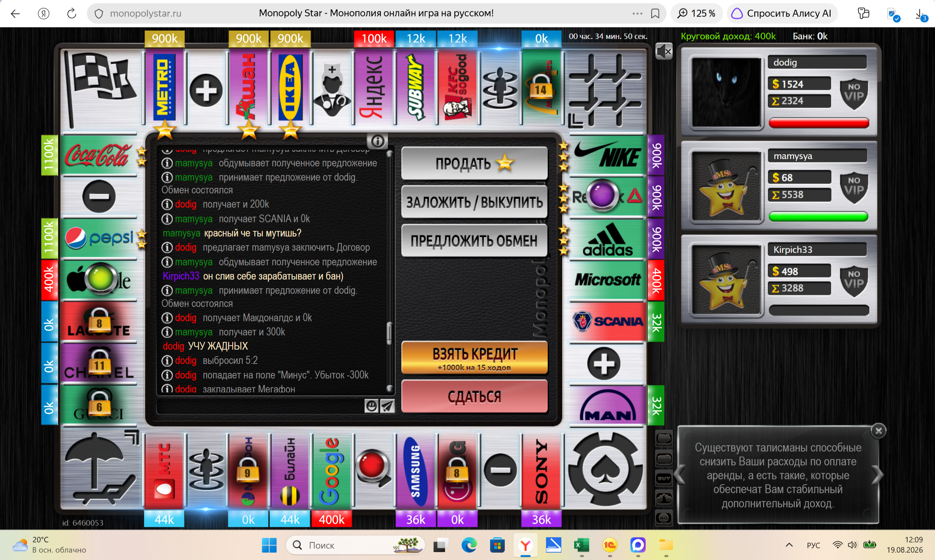
Task: Click the chat message input field
Action: tap(260, 406)
